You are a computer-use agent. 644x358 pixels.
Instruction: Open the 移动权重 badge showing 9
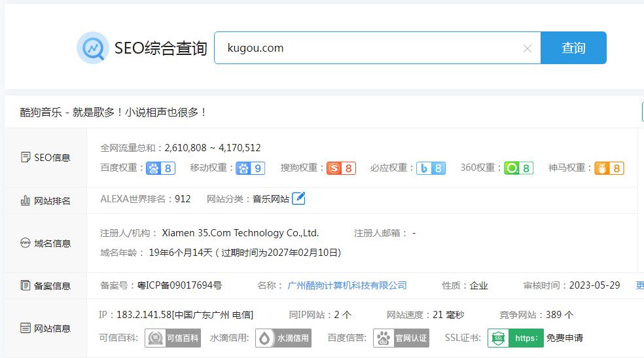tap(250, 168)
